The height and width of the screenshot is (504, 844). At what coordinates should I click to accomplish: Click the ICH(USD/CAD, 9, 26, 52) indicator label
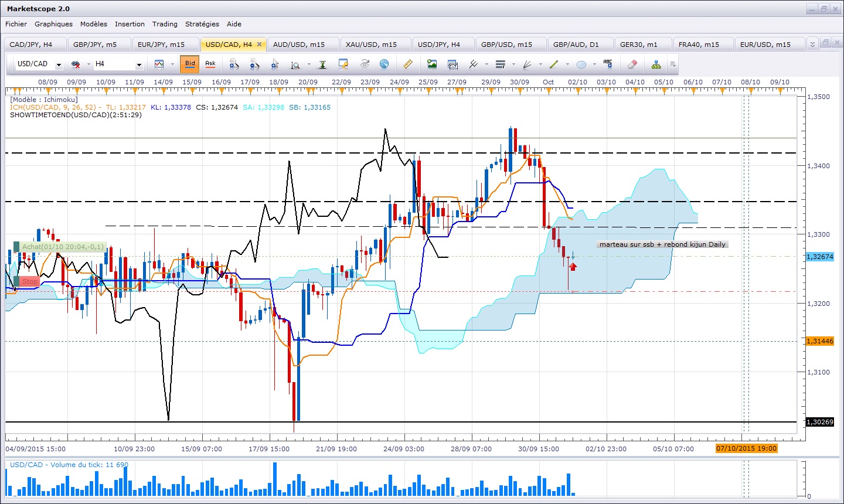coord(55,107)
